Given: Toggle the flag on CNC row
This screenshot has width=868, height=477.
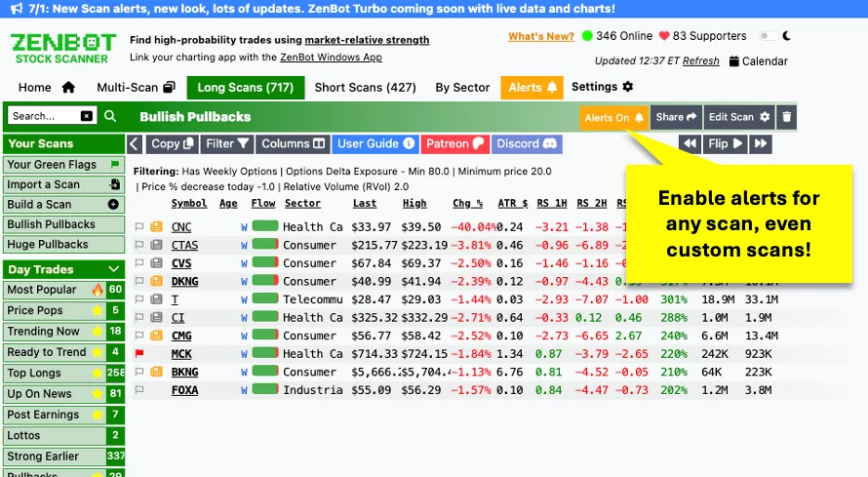Looking at the screenshot, I should pos(139,227).
